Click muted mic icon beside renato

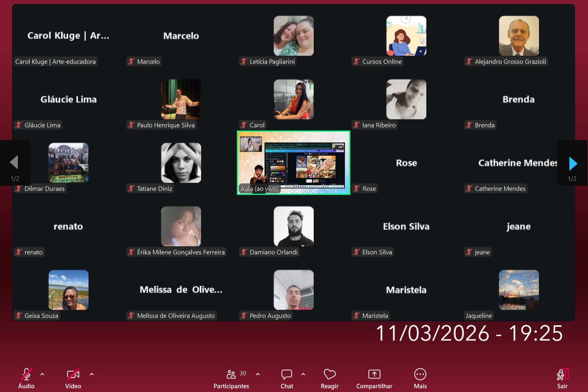(x=19, y=252)
